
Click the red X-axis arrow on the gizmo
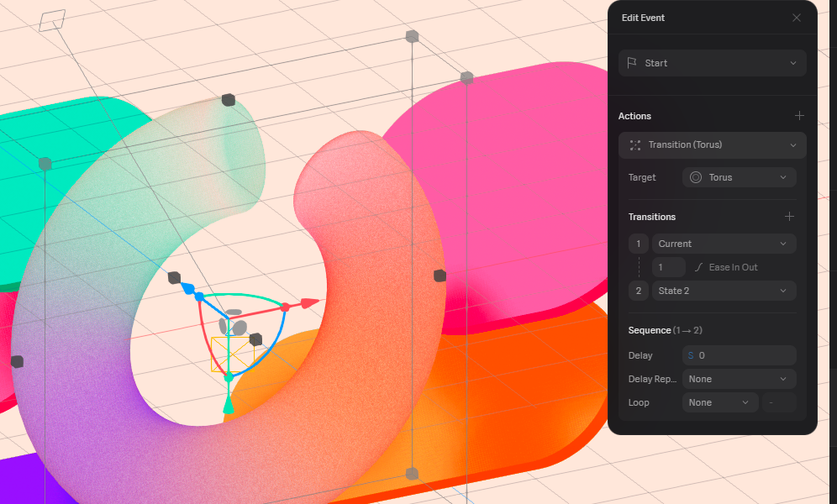(x=310, y=303)
